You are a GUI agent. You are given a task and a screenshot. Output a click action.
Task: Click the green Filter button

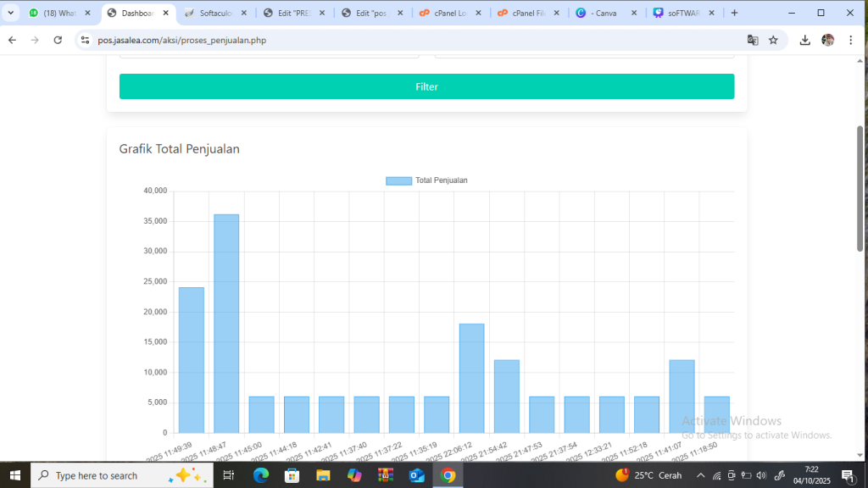pos(426,86)
